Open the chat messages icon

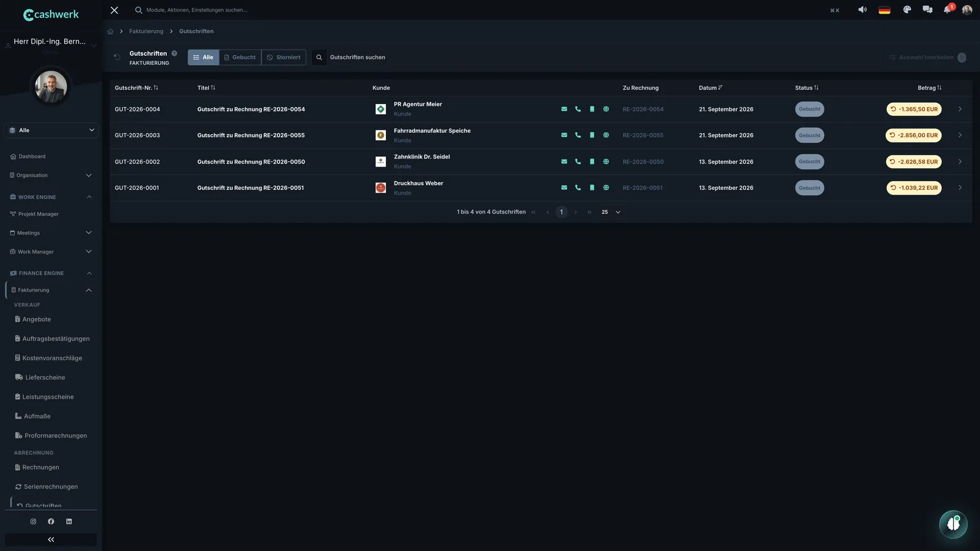click(927, 10)
